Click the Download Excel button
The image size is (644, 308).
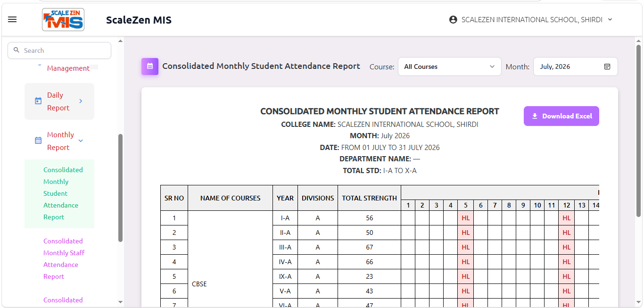pos(561,116)
